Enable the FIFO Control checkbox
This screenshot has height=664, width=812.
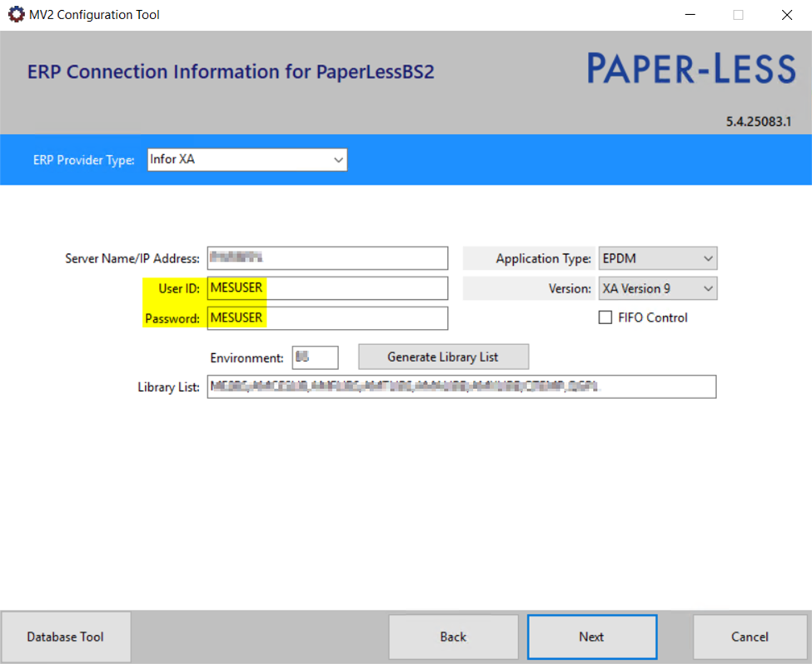tap(605, 317)
